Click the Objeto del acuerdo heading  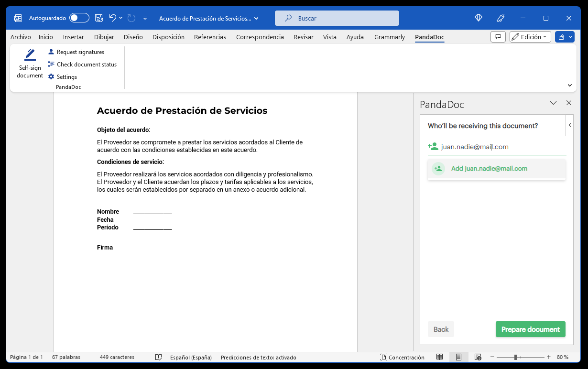123,130
